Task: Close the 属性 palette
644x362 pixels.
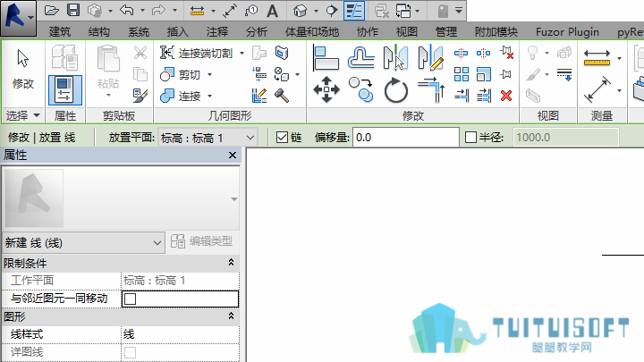Action: coord(233,156)
